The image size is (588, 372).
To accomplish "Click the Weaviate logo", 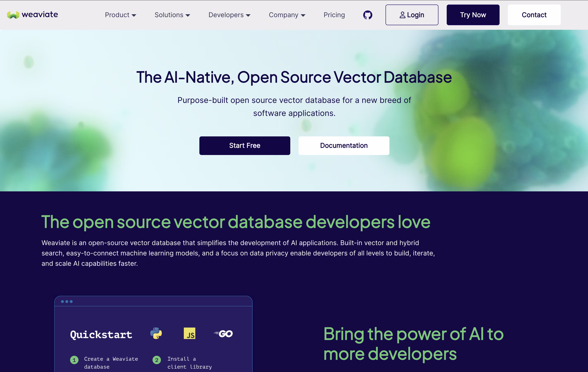I will pos(32,15).
